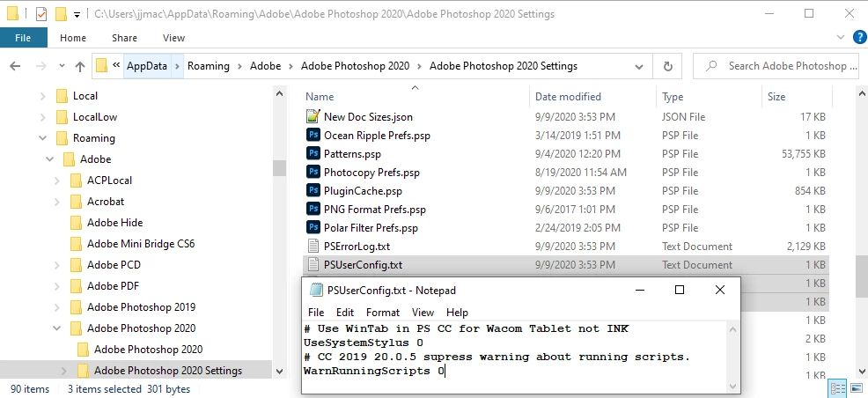The image size is (868, 398).
Task: Select the PSUserConfig.txt document icon
Action: point(313,264)
